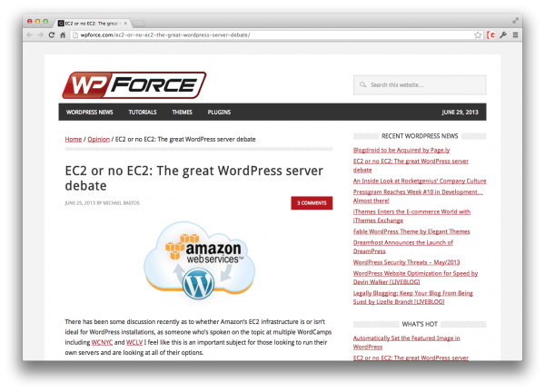Click the Amazon Web Services WordPress image
Screen dimensions: 545x392
pos(200,260)
